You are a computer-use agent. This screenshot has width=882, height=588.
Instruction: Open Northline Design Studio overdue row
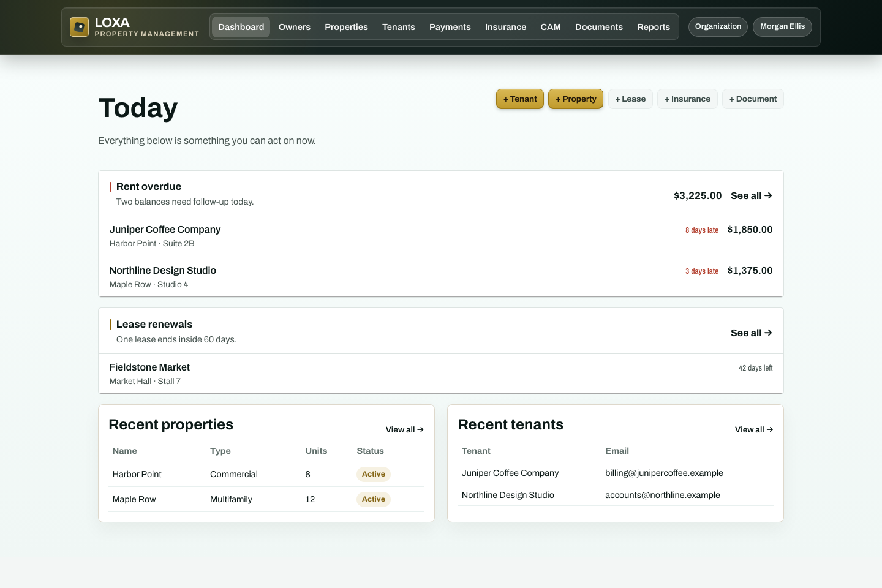[x=441, y=277]
